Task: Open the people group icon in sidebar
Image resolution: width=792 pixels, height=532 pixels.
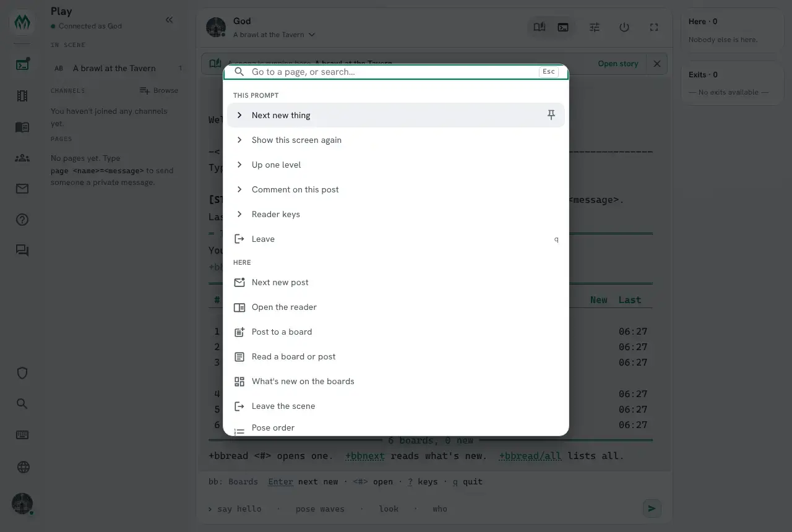Action: tap(22, 158)
